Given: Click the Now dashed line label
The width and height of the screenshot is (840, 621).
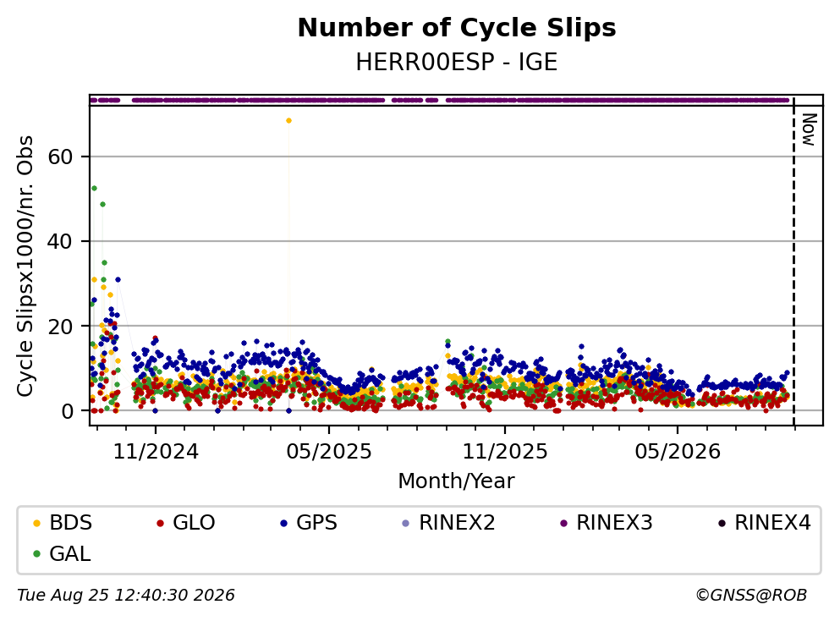Looking at the screenshot, I should pos(809,129).
